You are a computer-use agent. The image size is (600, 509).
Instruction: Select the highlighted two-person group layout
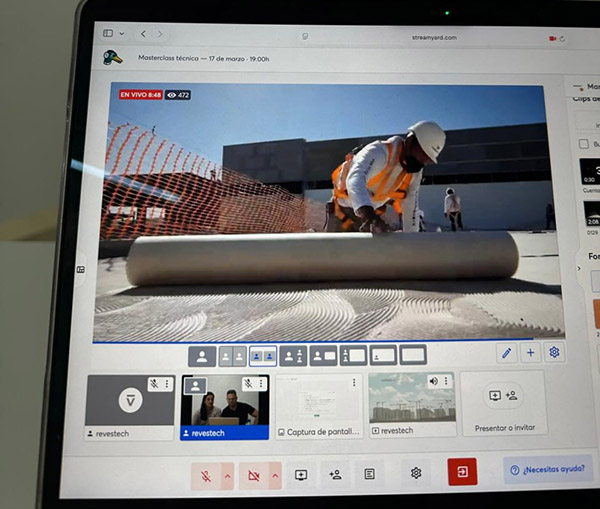tap(263, 356)
